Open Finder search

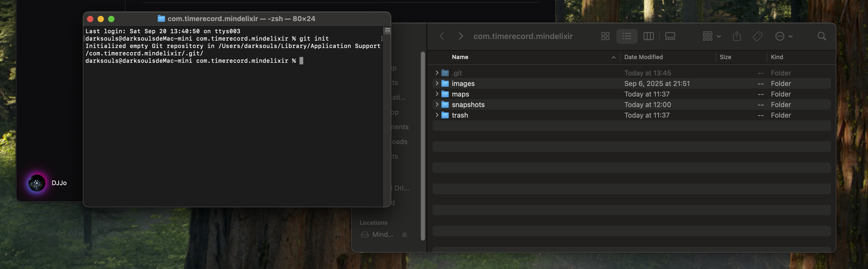click(x=822, y=36)
